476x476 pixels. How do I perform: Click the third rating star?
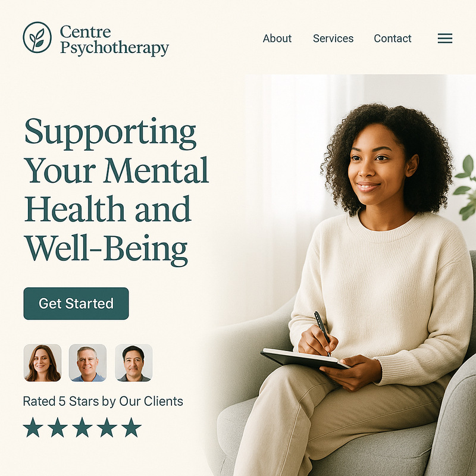[x=82, y=427]
